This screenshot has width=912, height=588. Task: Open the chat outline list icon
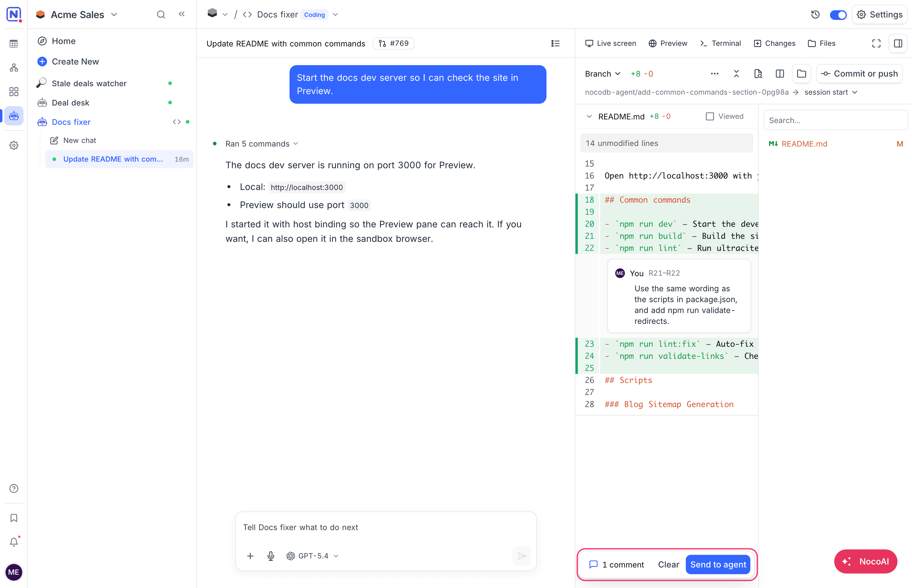click(x=555, y=43)
